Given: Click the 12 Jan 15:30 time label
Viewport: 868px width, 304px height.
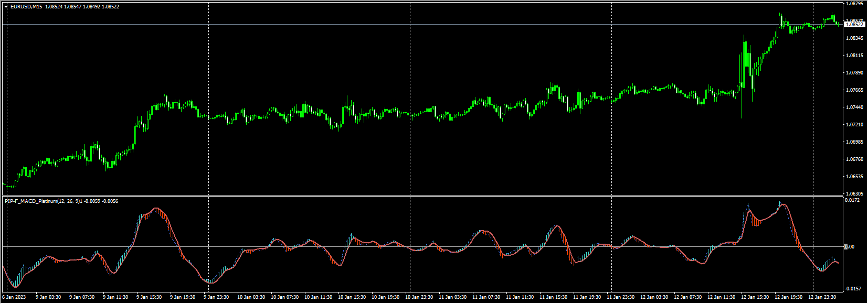Looking at the screenshot, I should pyautogui.click(x=755, y=297).
